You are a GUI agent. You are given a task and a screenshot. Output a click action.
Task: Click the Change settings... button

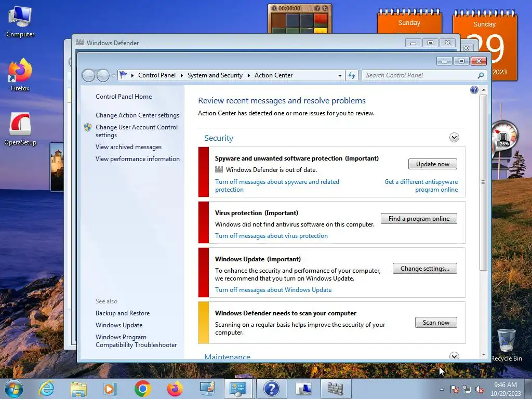[425, 269]
